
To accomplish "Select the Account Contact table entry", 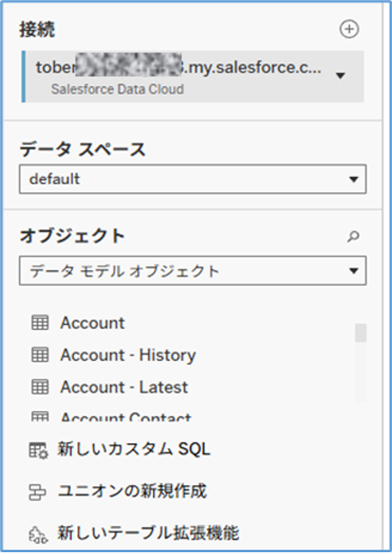I will (126, 417).
